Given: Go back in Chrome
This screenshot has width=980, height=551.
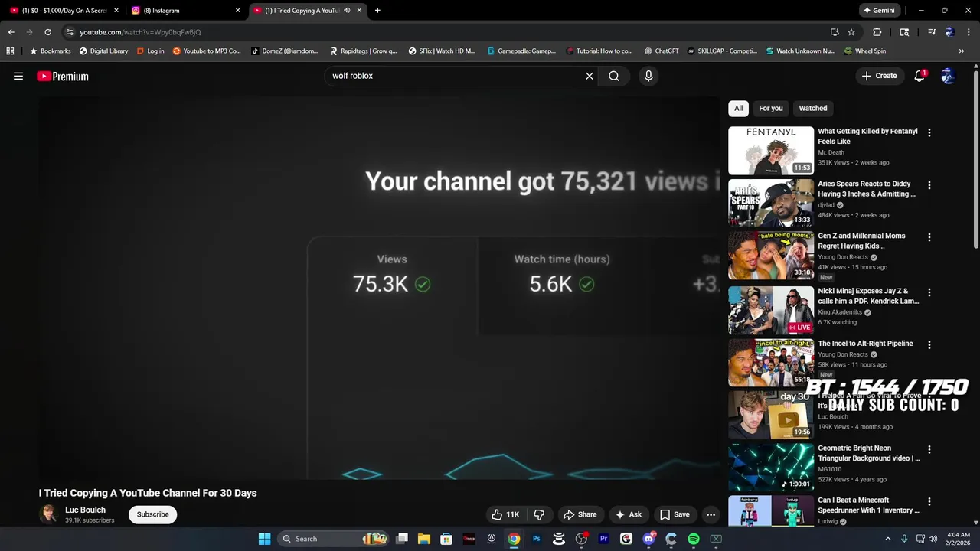Looking at the screenshot, I should (x=11, y=32).
